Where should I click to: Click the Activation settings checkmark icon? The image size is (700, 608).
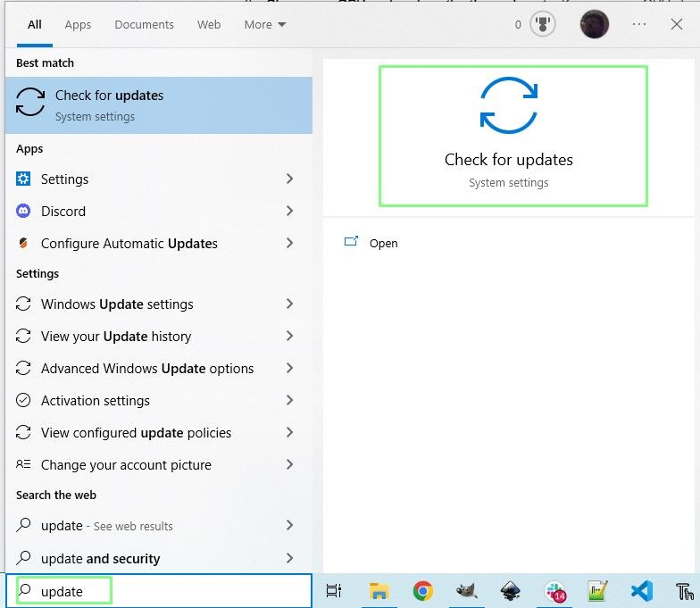23,400
